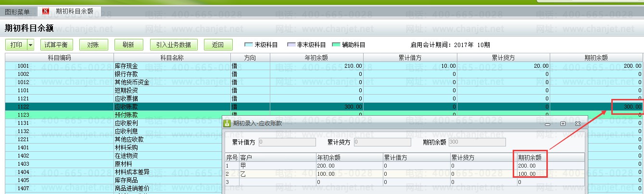
Task: Click the 辅助科目 green color swatch
Action: click(x=336, y=45)
